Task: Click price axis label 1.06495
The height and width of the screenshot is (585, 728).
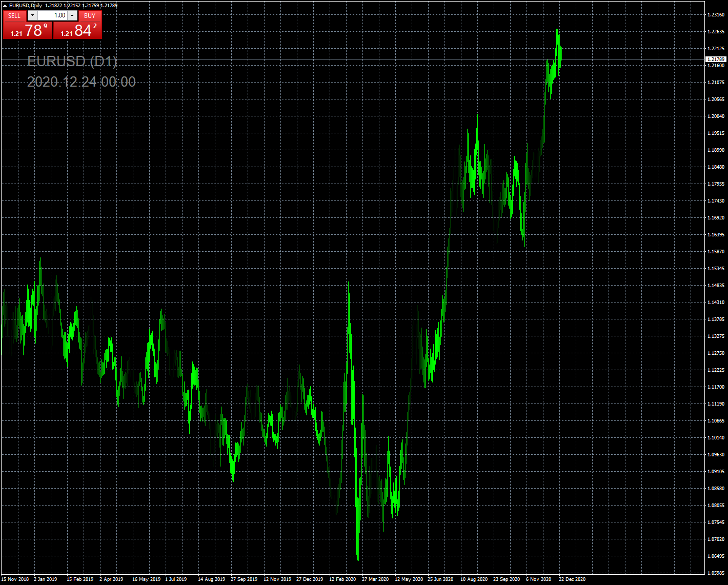Action: tap(716, 556)
